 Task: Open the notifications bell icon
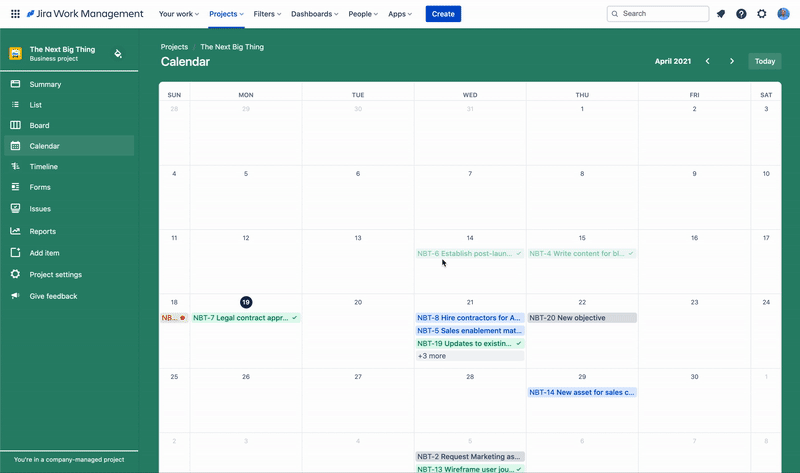pos(721,14)
